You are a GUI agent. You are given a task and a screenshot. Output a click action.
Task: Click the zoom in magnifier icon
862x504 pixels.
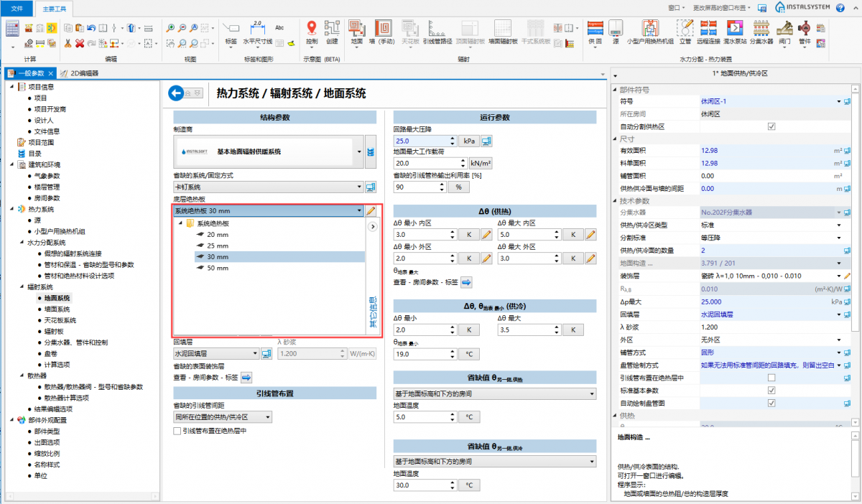(x=171, y=28)
